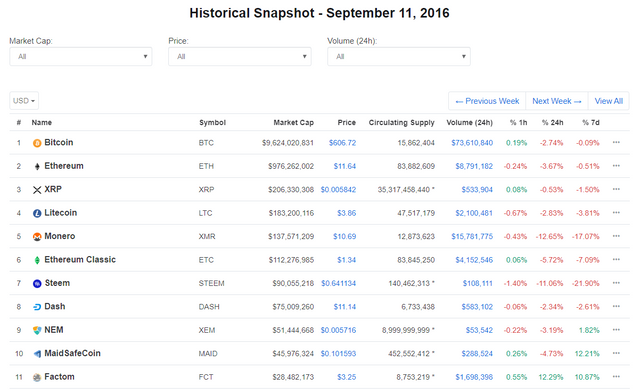
Task: Click the Ethereum diamond logo icon
Action: (x=37, y=166)
